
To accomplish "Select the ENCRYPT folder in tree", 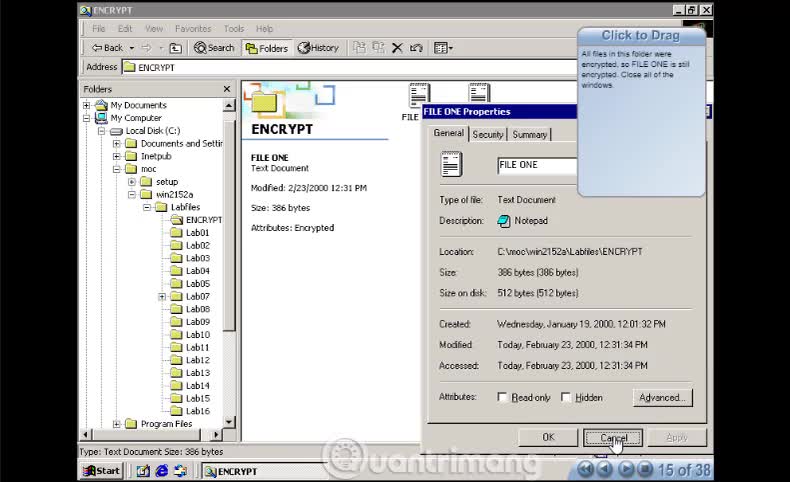I will [203, 220].
